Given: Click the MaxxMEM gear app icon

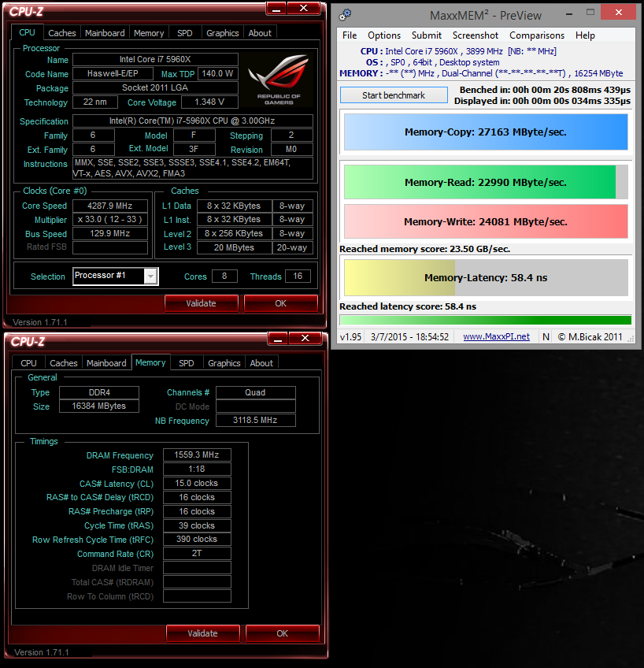Looking at the screenshot, I should point(345,15).
